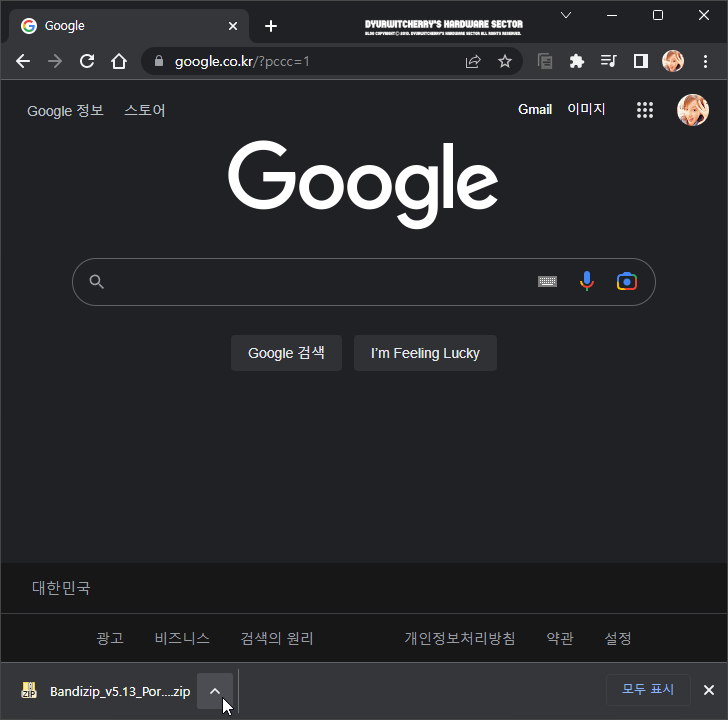This screenshot has height=720, width=728.
Task: Close the Google tab
Action: (233, 26)
